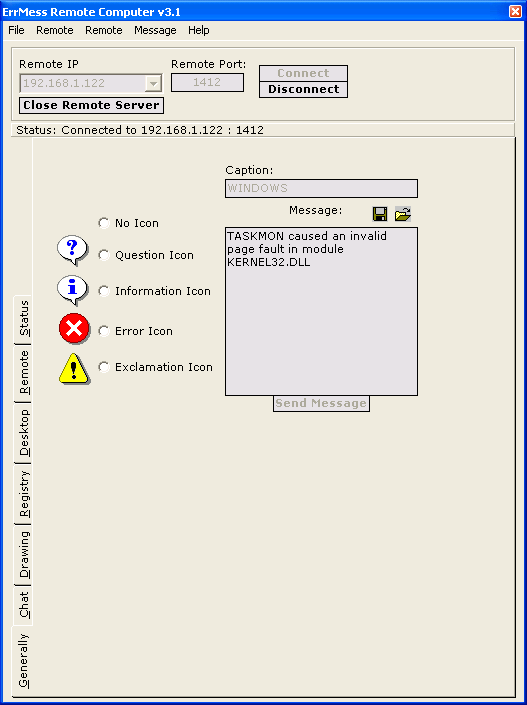The height and width of the screenshot is (705, 527).
Task: Select the Exclamation Icon radio button
Action: click(104, 367)
